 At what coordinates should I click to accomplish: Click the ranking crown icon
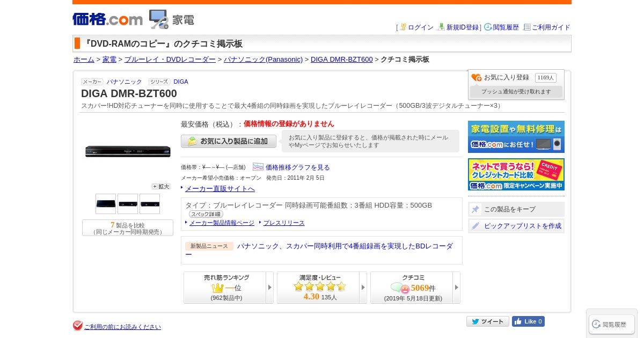217,288
